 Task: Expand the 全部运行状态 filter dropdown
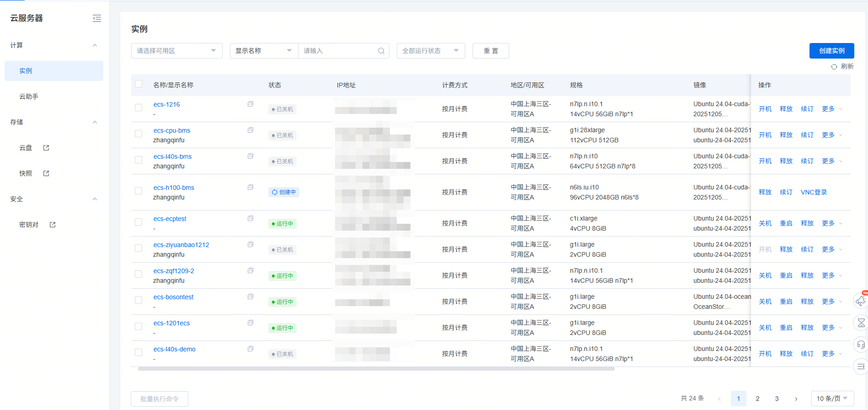pos(430,51)
